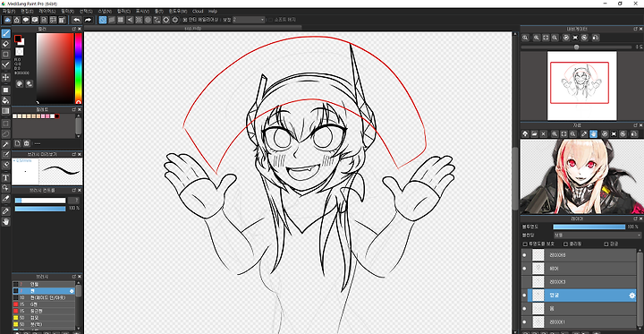Viewport: 644px width, 334px height.
Task: Toggle the protect transparency checkbox
Action: tap(524, 244)
